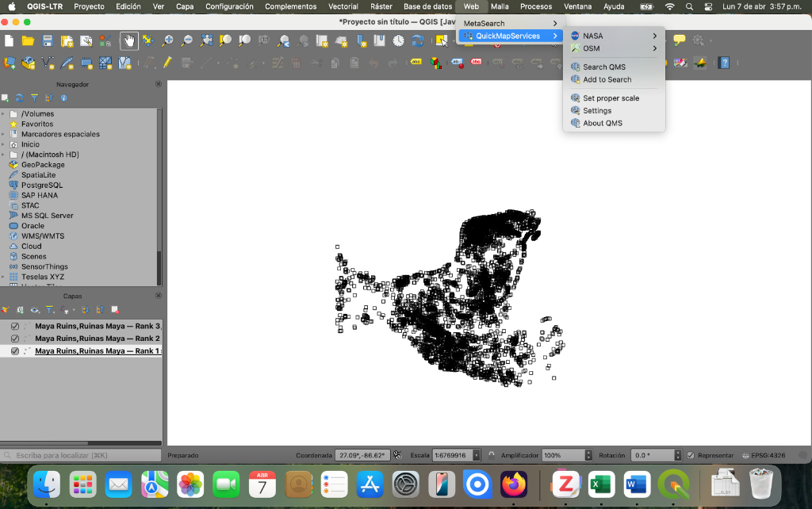
Task: Click the New Shapefile Layer icon
Action: pyautogui.click(x=48, y=63)
